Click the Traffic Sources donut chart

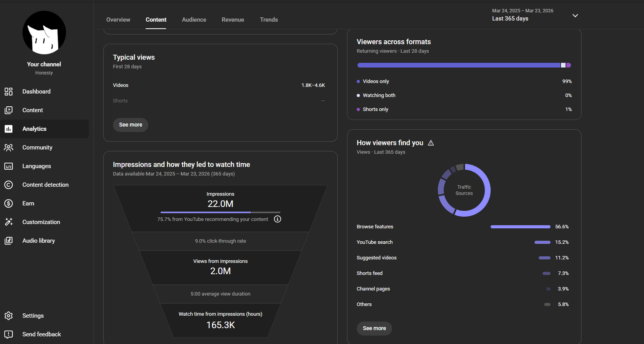point(464,190)
